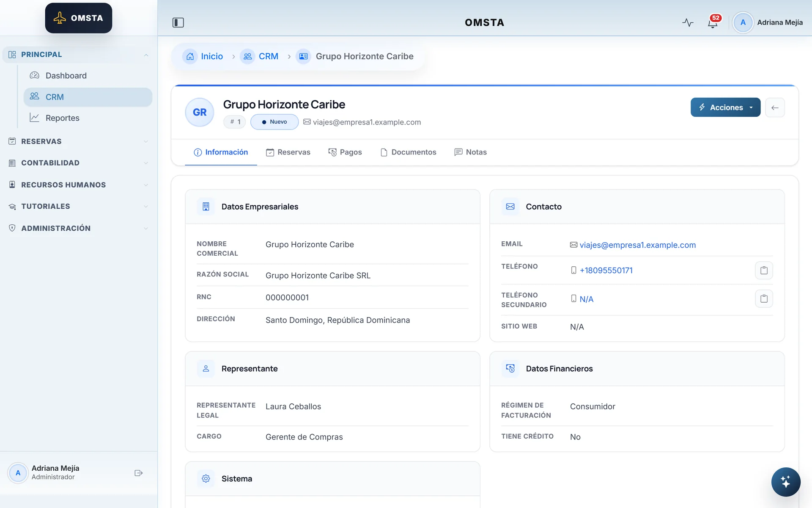The height and width of the screenshot is (508, 812).
Task: Open the Notas tab
Action: click(470, 152)
